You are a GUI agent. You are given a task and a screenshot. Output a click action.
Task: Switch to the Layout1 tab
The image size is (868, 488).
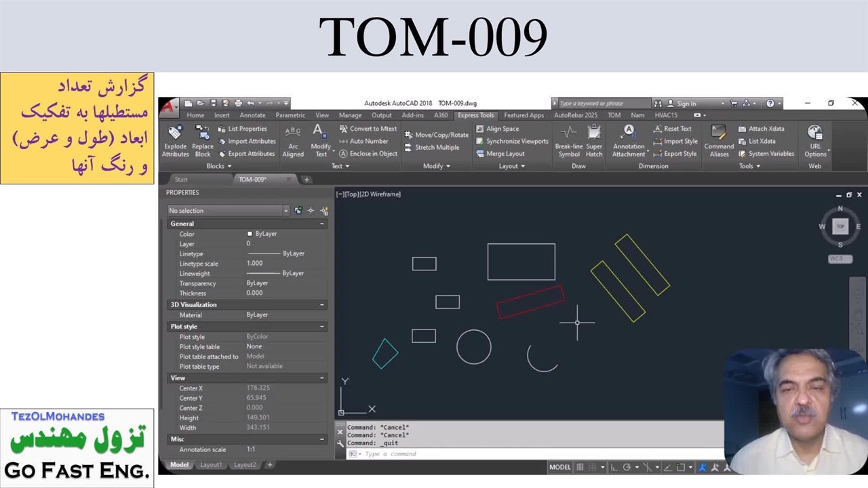(211, 465)
